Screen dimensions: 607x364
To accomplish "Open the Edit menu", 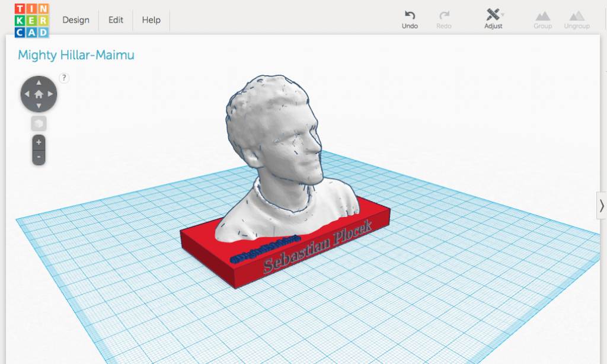I will point(116,20).
